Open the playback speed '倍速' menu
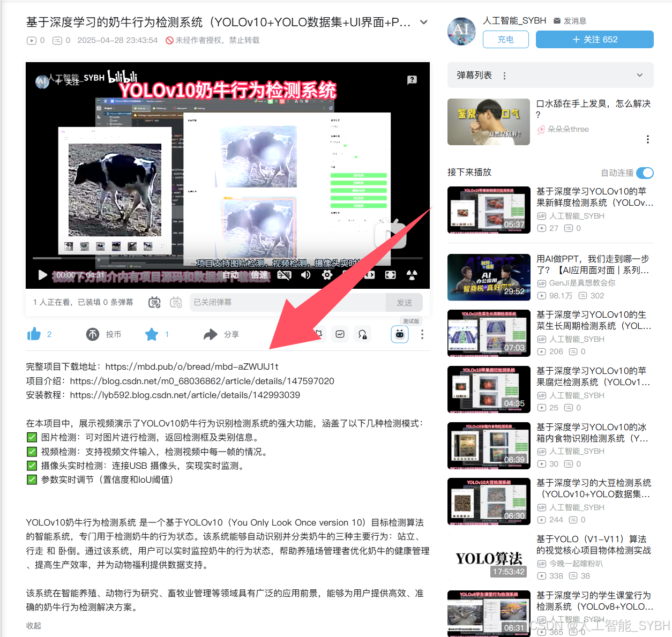Viewport: 672px width, 637px height. [259, 275]
